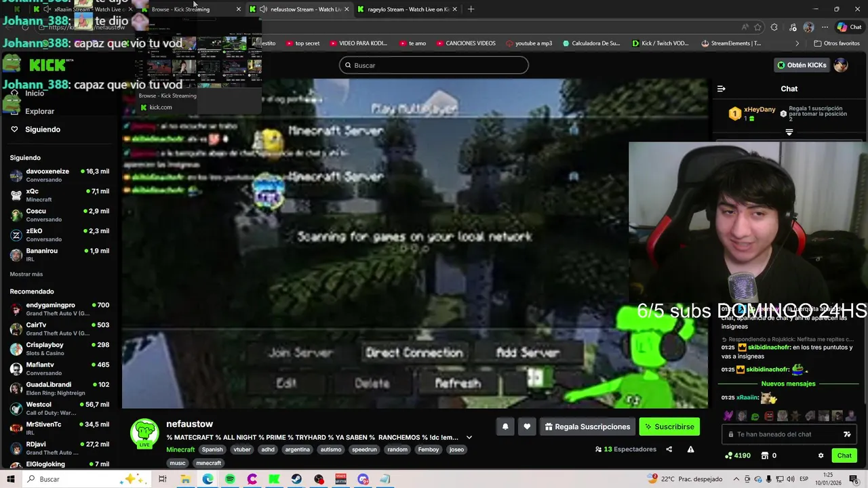The image size is (868, 488).
Task: Open Westcol recommended channel
Action: tap(60, 409)
